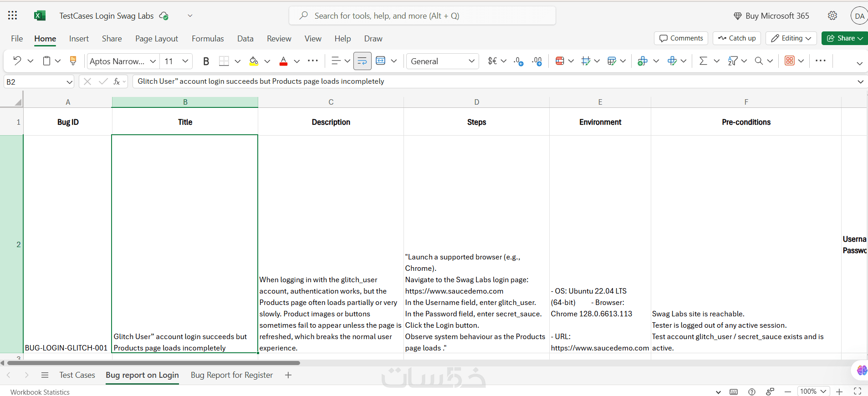Show more ribbon commands ellipsis
The image size is (868, 396).
pos(821,61)
